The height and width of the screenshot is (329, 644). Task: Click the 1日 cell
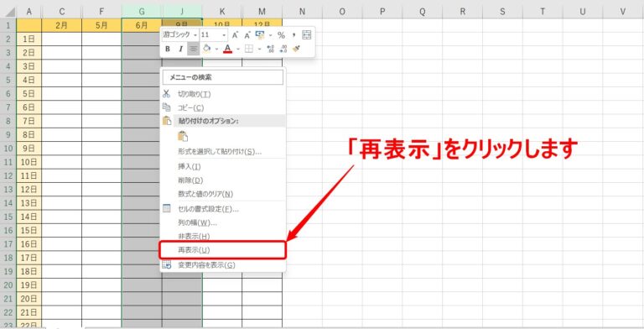pyautogui.click(x=29, y=39)
